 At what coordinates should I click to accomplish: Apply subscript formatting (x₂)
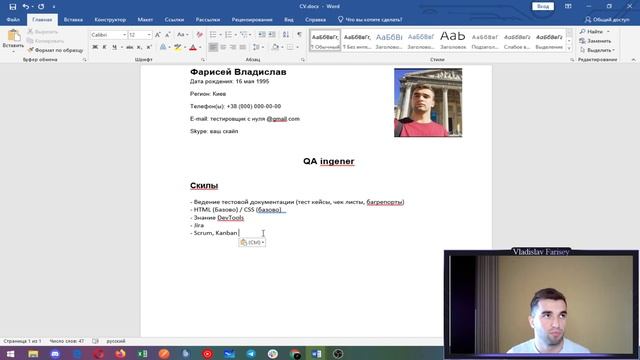[139, 47]
